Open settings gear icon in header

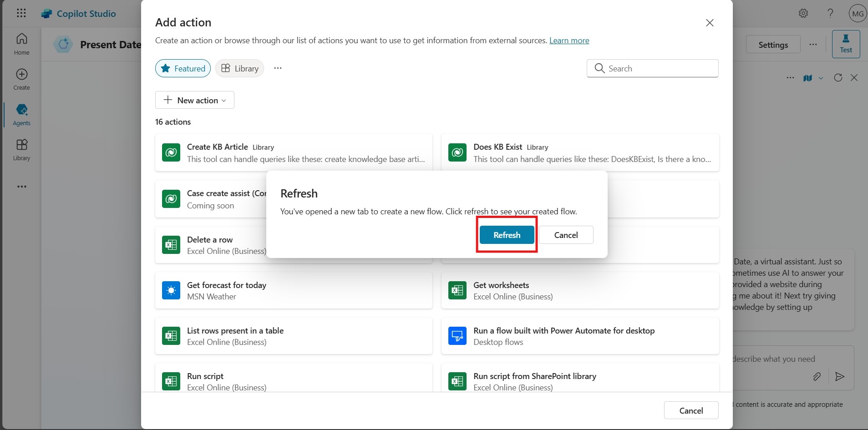[x=803, y=13]
